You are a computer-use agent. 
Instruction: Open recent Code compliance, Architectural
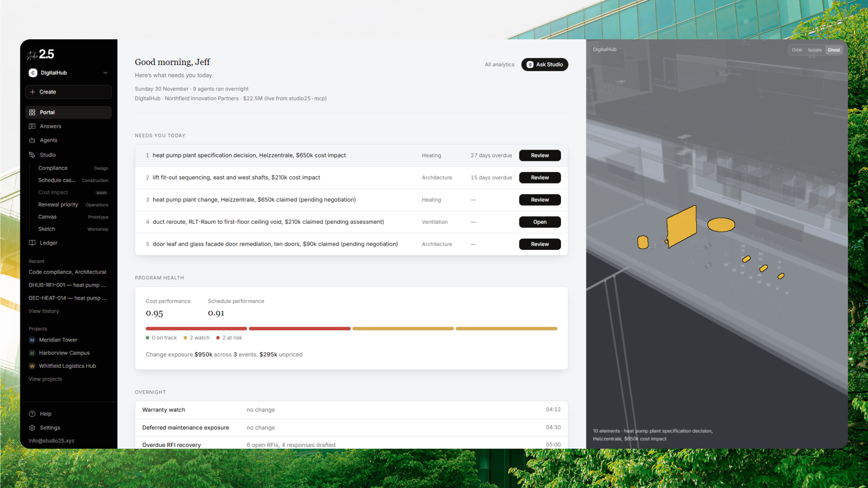point(67,272)
